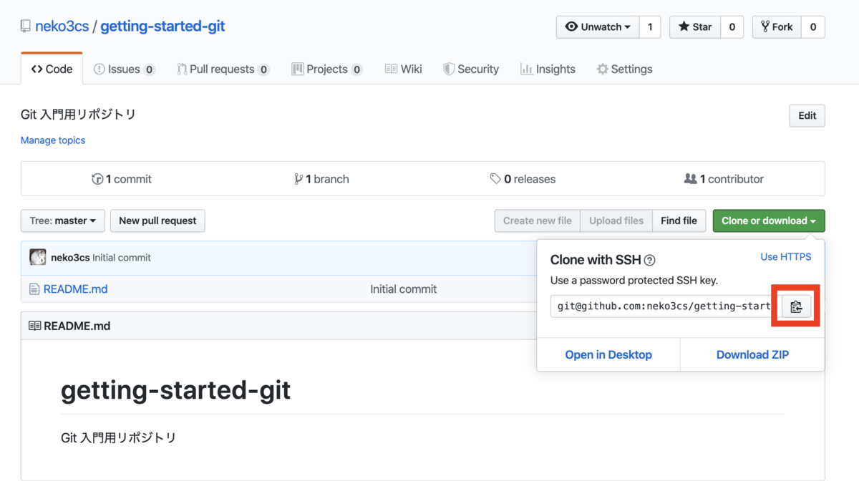Expand the Tree: master branch dropdown

pos(63,220)
